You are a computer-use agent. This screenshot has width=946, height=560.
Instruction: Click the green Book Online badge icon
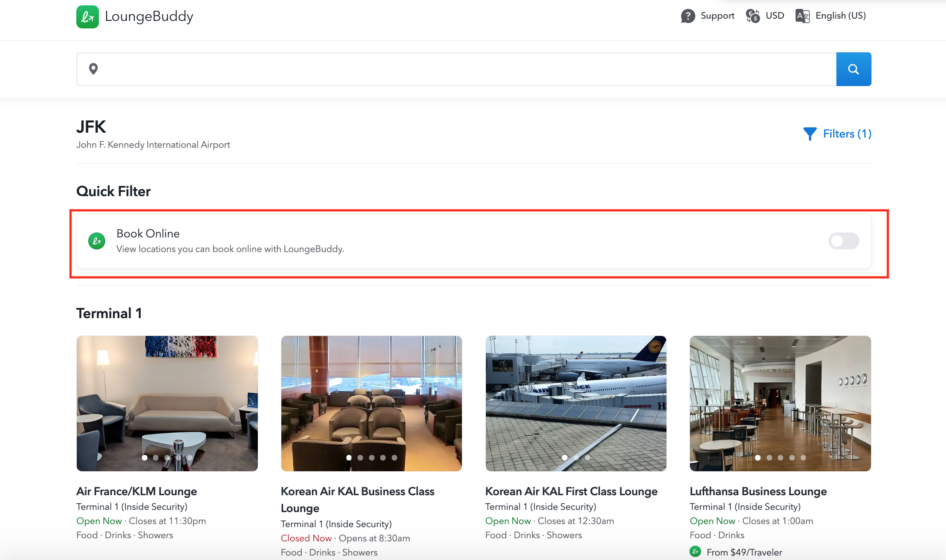coord(97,241)
